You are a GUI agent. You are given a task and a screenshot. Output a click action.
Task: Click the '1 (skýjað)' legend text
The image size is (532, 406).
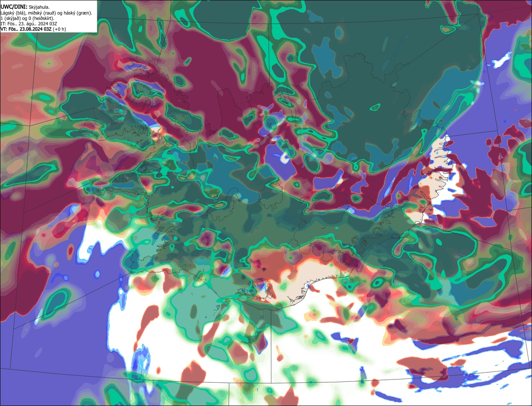10,19
